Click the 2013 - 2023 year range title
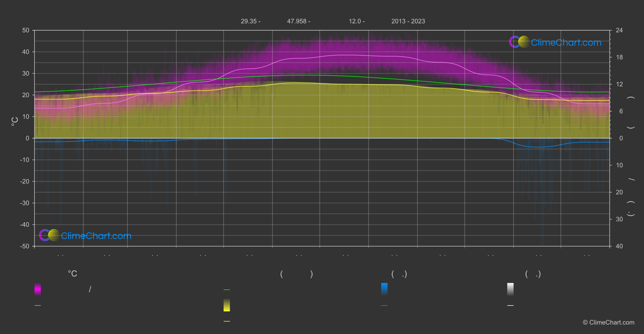The width and height of the screenshot is (644, 334). 408,21
